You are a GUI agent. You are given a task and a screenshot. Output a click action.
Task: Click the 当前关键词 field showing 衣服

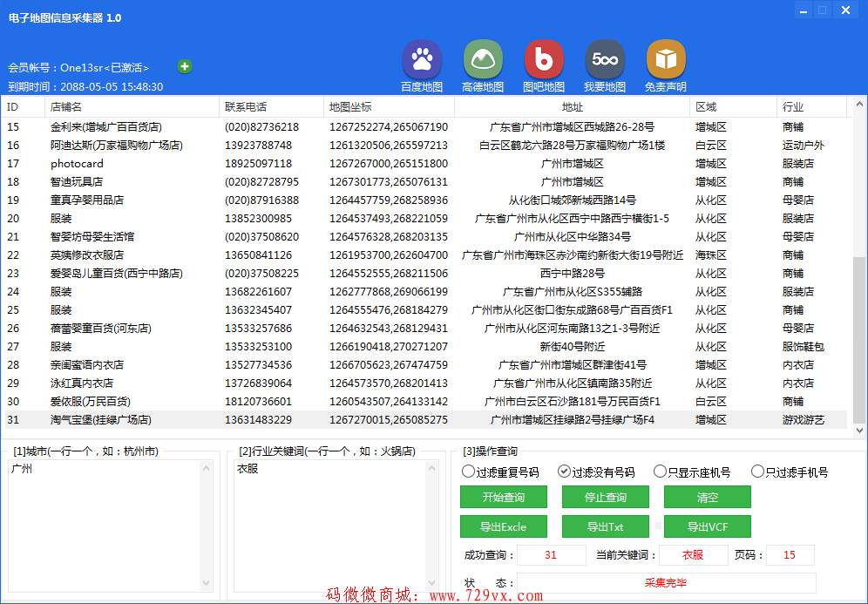(693, 554)
